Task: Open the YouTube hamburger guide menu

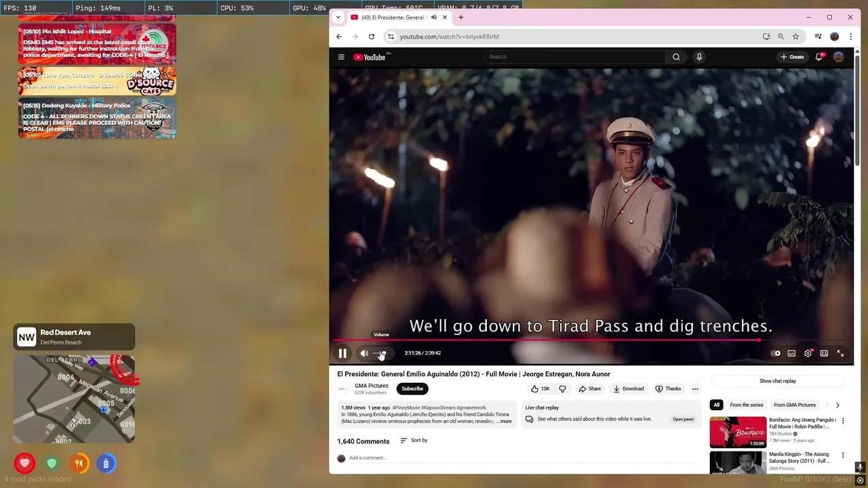Action: (341, 57)
